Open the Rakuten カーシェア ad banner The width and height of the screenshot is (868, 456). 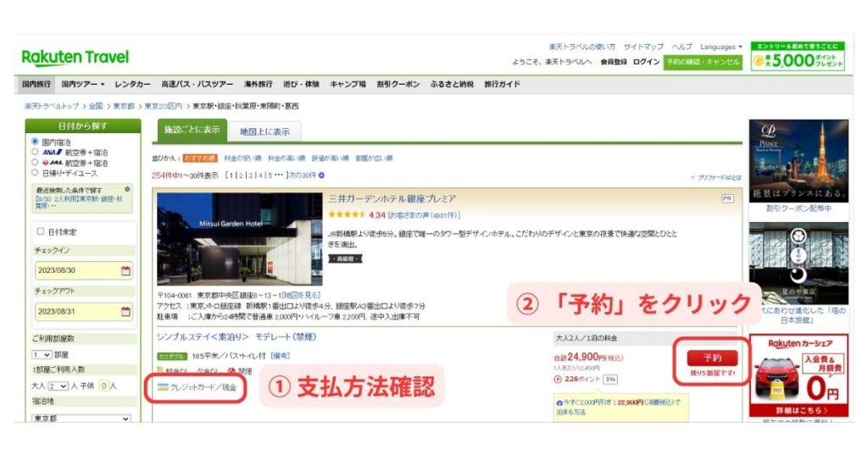[798, 375]
